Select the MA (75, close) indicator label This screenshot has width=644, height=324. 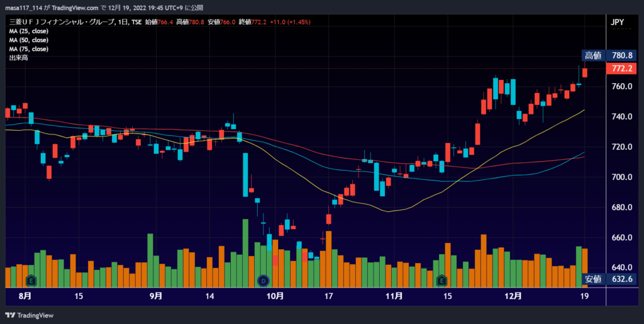[29, 49]
